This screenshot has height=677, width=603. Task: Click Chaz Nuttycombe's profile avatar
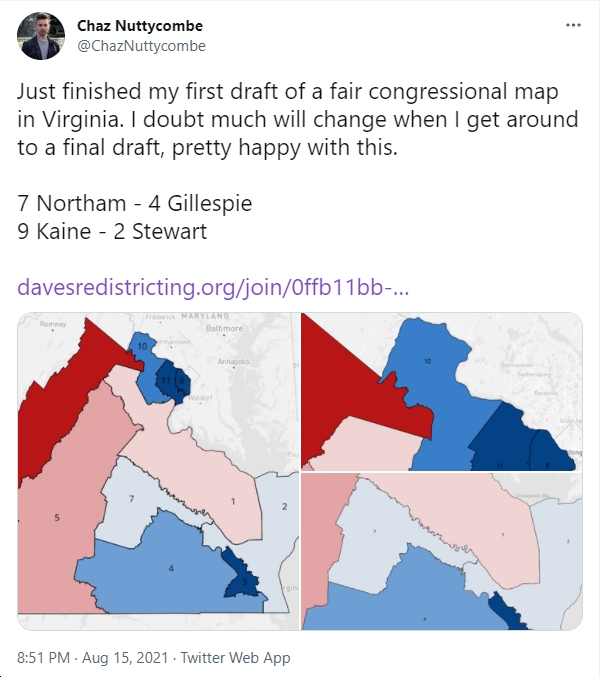pos(41,36)
